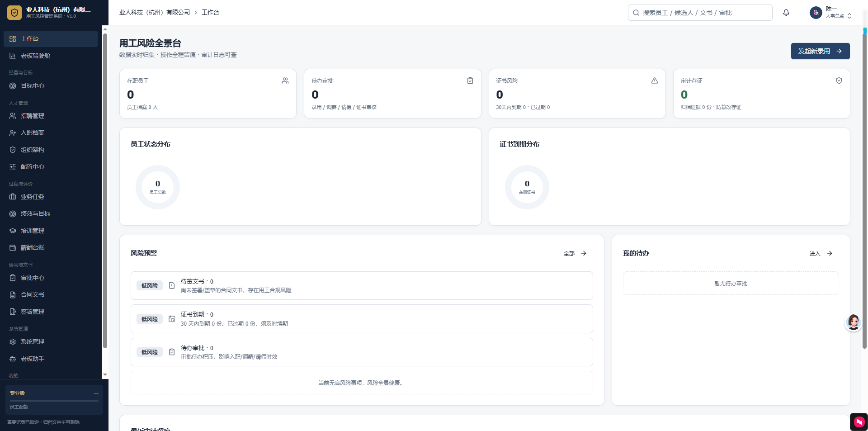
Task: Click the 业人科技（杭州）有限公司 breadcrumb
Action: (x=155, y=13)
